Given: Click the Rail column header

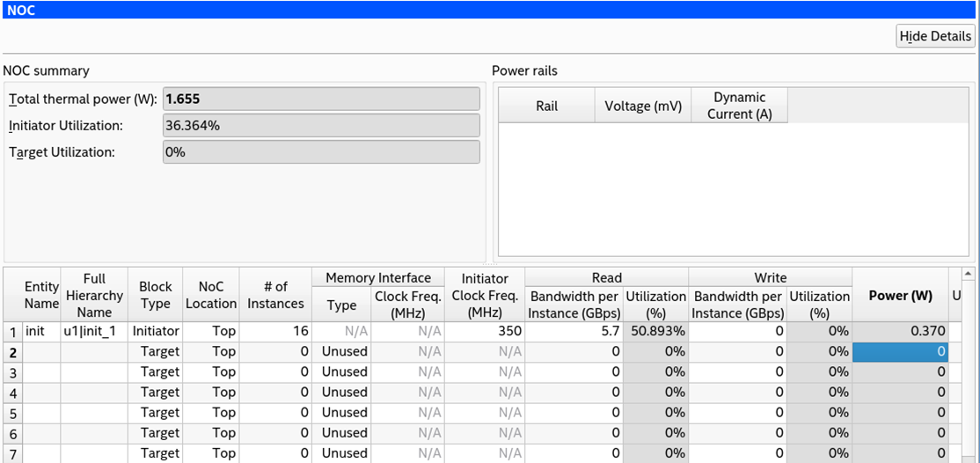Looking at the screenshot, I should coord(546,106).
